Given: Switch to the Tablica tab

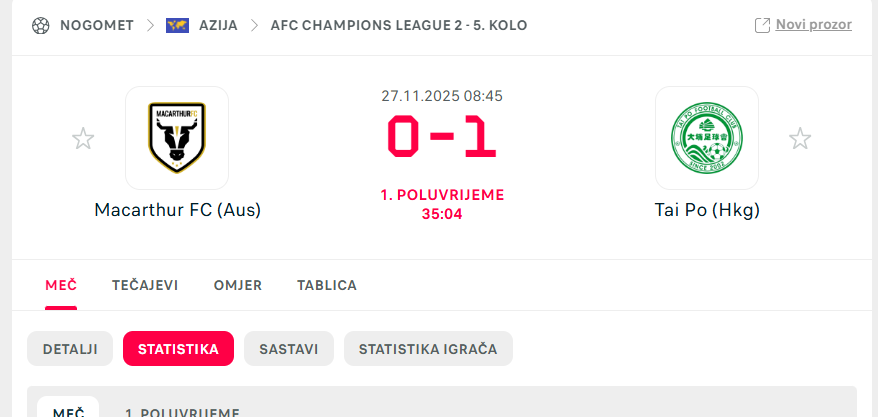Looking at the screenshot, I should point(327,285).
